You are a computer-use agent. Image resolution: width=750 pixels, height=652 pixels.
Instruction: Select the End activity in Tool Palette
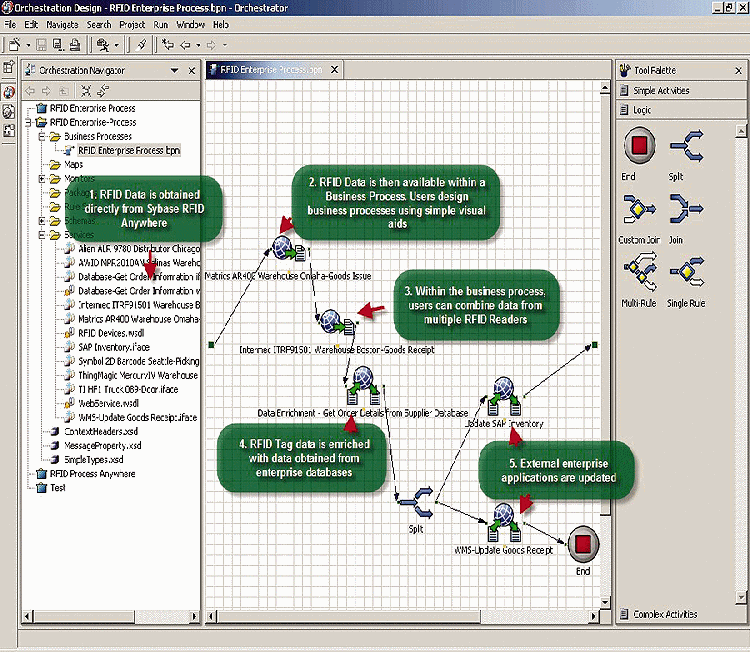point(640,145)
